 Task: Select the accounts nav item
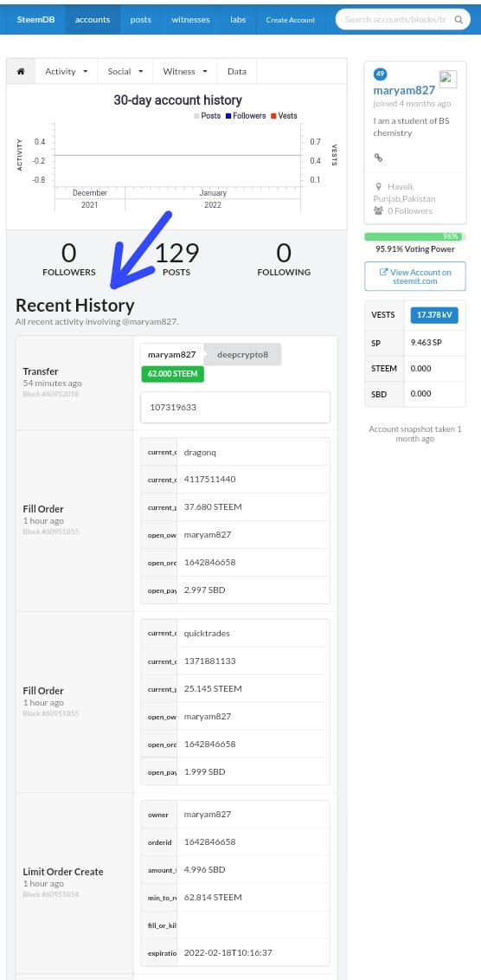click(93, 19)
